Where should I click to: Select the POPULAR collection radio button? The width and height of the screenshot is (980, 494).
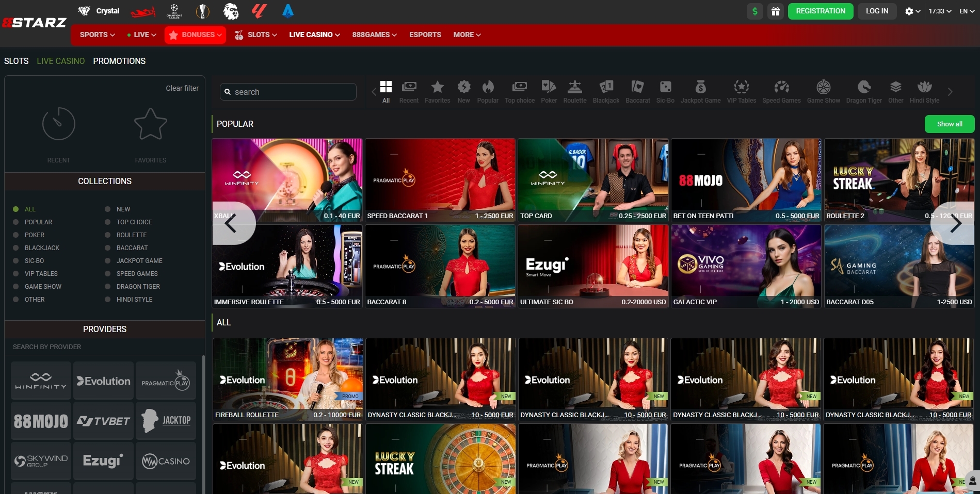point(17,222)
